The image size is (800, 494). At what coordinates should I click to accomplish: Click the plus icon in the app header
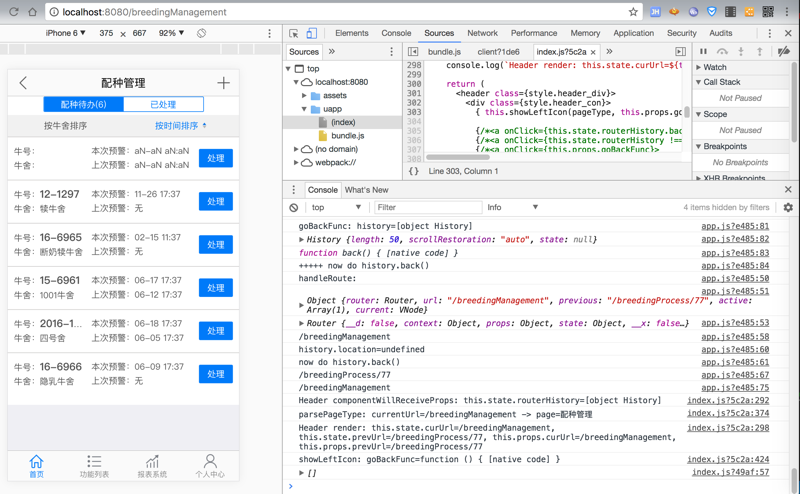point(223,83)
